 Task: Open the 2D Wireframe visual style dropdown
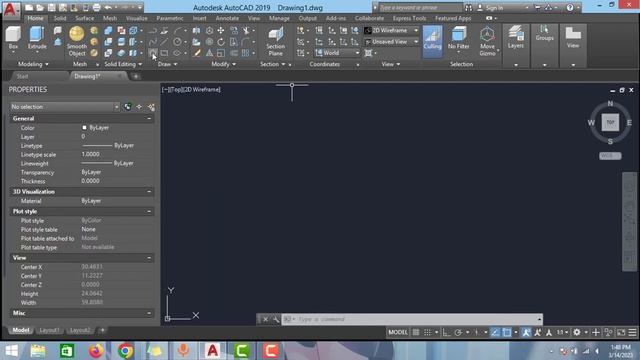pyautogui.click(x=391, y=31)
